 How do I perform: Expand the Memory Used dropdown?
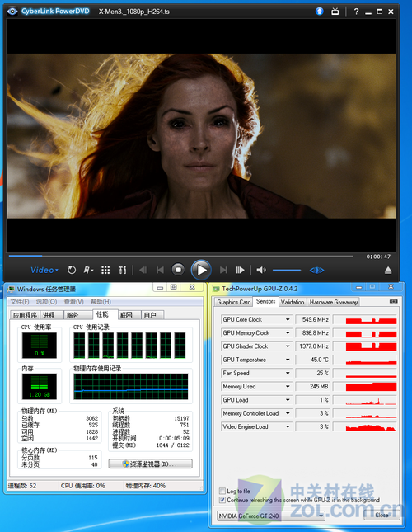click(x=288, y=387)
